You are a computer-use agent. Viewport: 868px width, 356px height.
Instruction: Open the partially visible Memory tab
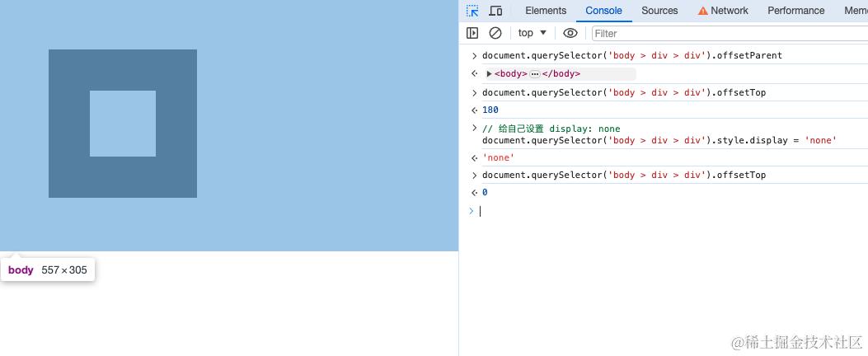pyautogui.click(x=856, y=11)
